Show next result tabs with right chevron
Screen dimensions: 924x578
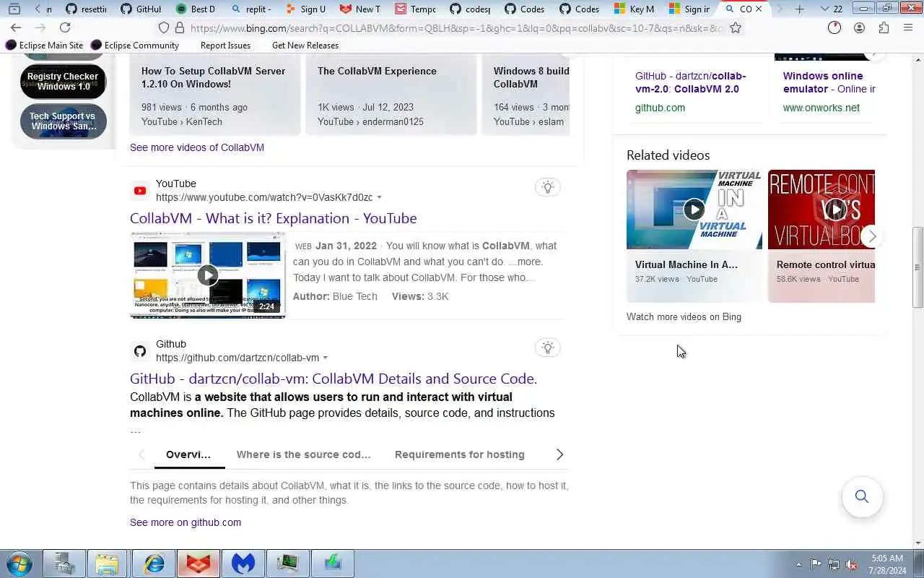pyautogui.click(x=559, y=454)
